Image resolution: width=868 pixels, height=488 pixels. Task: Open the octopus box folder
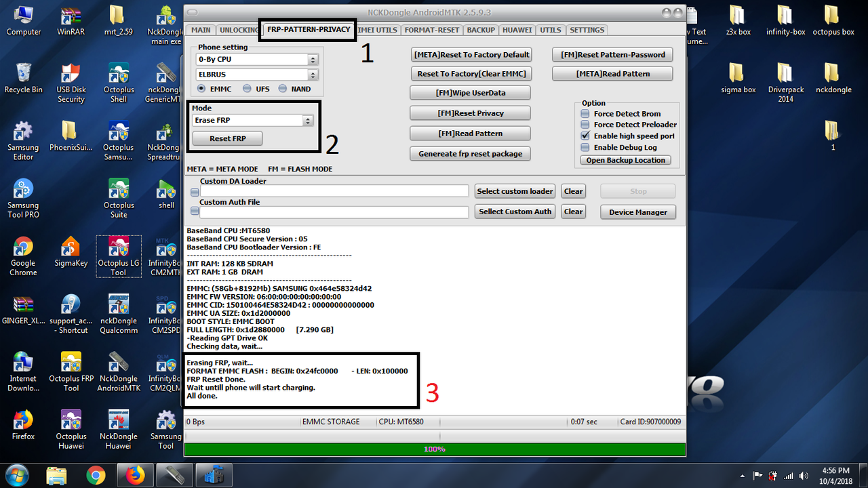point(833,22)
